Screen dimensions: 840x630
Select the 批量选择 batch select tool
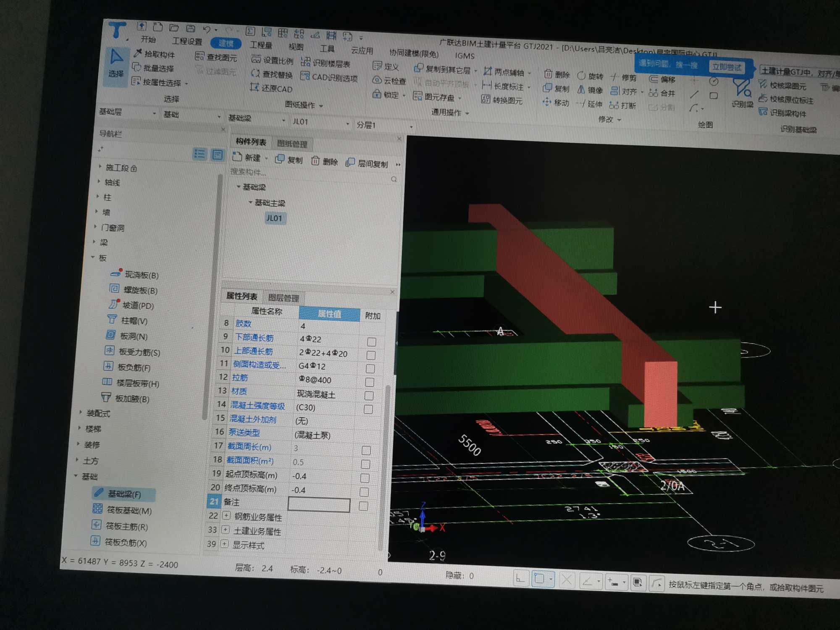pyautogui.click(x=153, y=68)
